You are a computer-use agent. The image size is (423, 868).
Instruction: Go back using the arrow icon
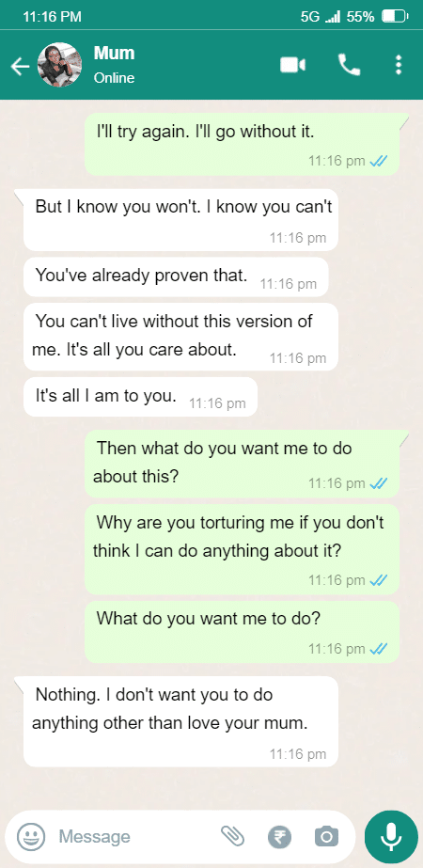[x=20, y=67]
